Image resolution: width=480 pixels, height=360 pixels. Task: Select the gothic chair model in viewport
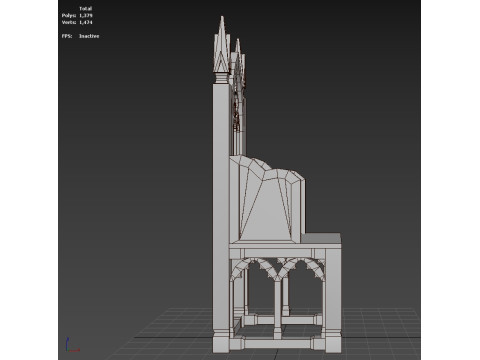(x=277, y=185)
